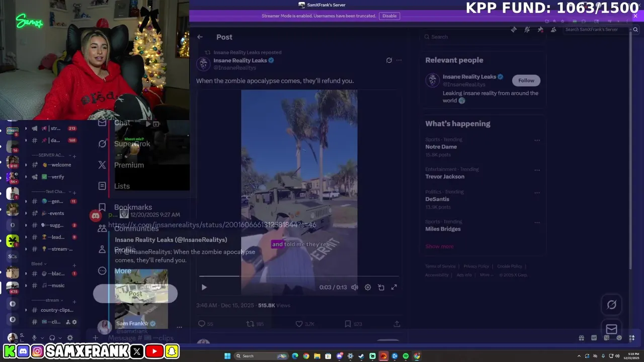Open clips channel settings gear

click(74, 322)
